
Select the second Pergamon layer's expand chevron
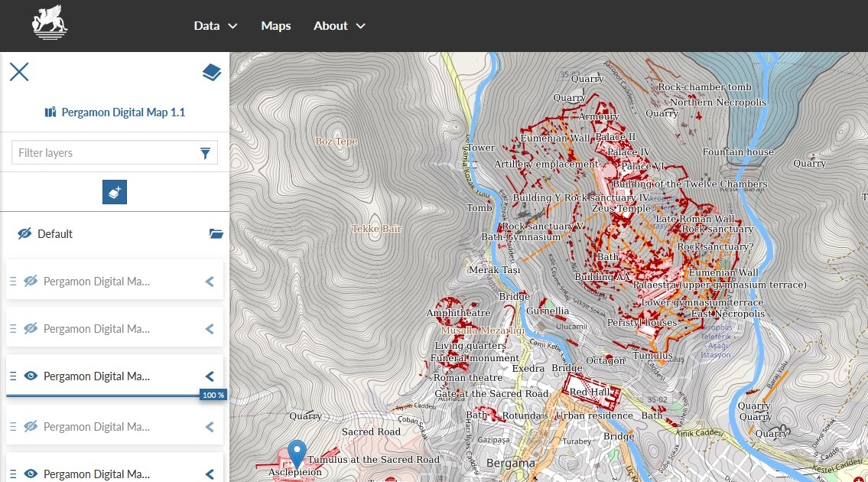click(x=209, y=328)
